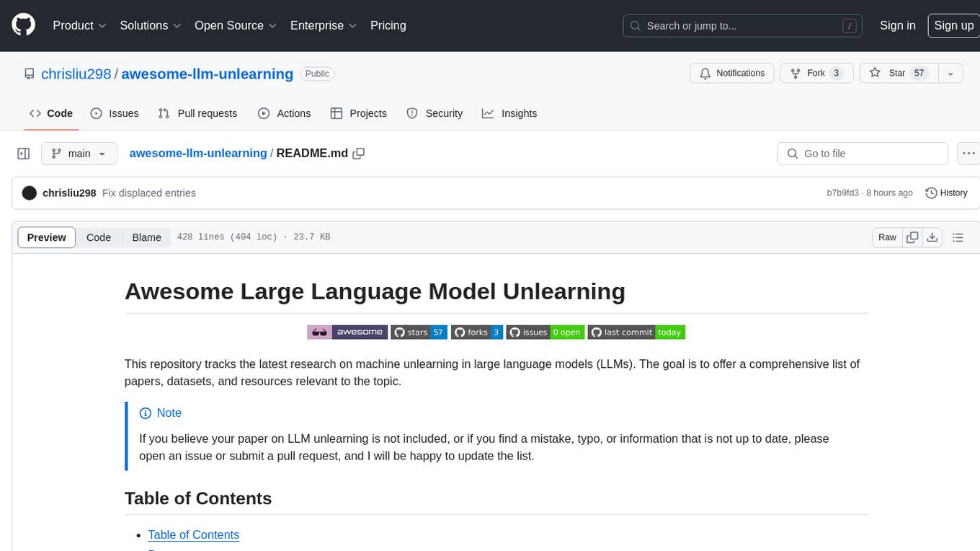Click the star count 57
Screen dimensions: 980x551
click(919, 74)
